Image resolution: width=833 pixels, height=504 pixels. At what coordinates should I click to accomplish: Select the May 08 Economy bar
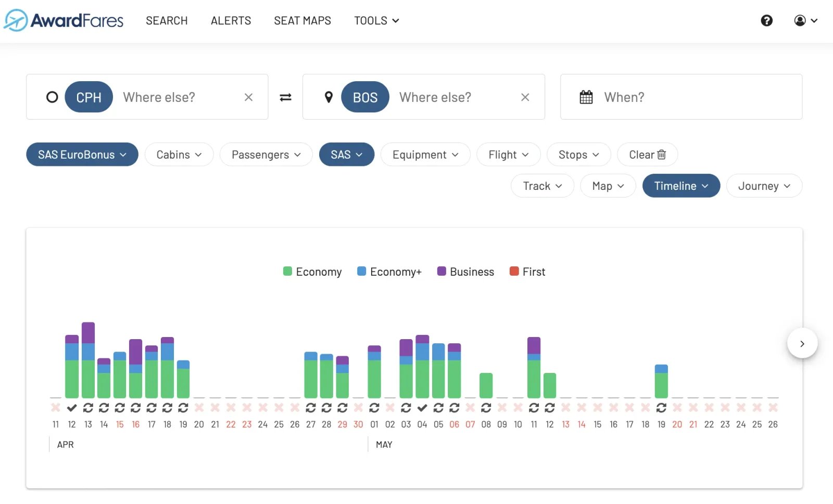pos(486,385)
